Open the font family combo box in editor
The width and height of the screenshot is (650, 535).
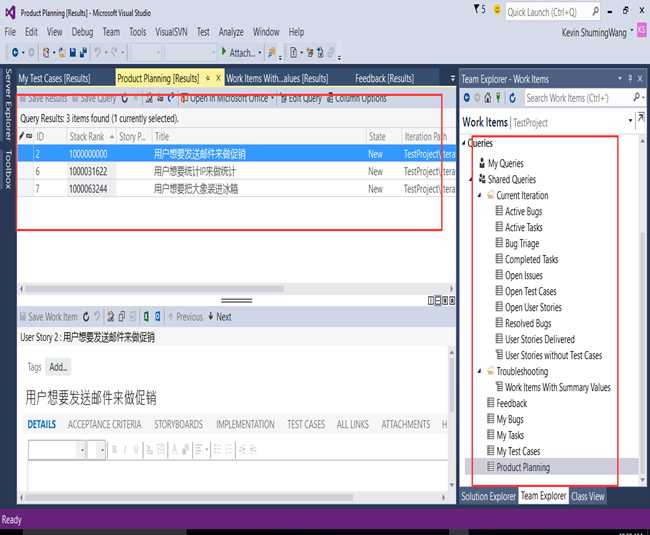point(58,450)
